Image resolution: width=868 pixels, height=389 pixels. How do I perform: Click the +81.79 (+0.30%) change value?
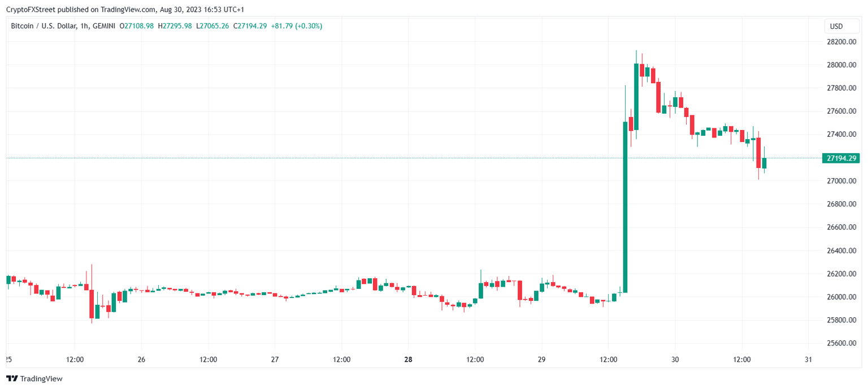point(297,26)
